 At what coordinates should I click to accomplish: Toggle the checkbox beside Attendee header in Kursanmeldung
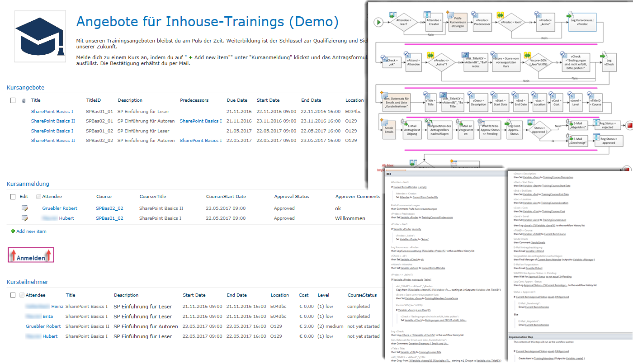pyautogui.click(x=38, y=197)
